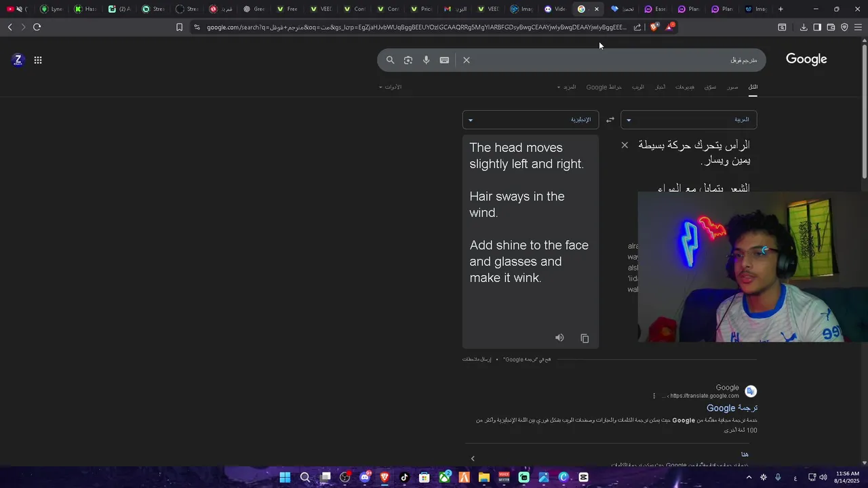Swap the source and target languages
Screen dimensions: 868x488
click(x=610, y=120)
